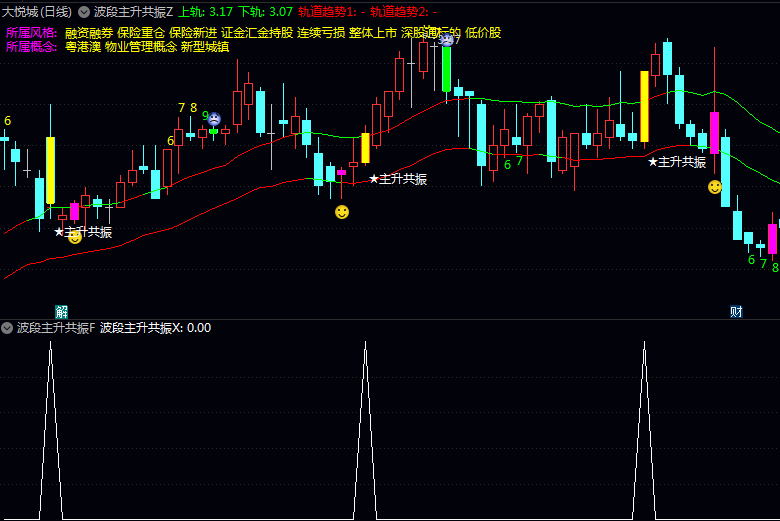Image resolution: width=780 pixels, height=521 pixels.
Task: Click the sad face beside yellow 9
Action: click(214, 118)
